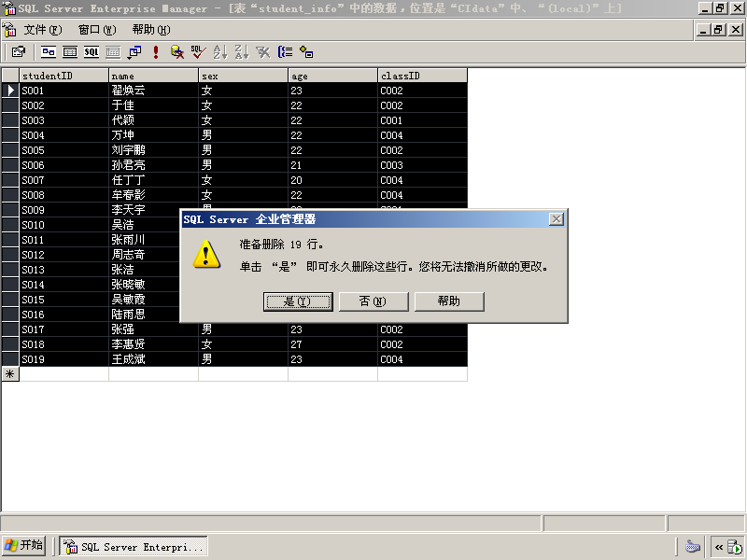Click the Run query exclamation icon
The width and height of the screenshot is (747, 560).
coord(156,52)
